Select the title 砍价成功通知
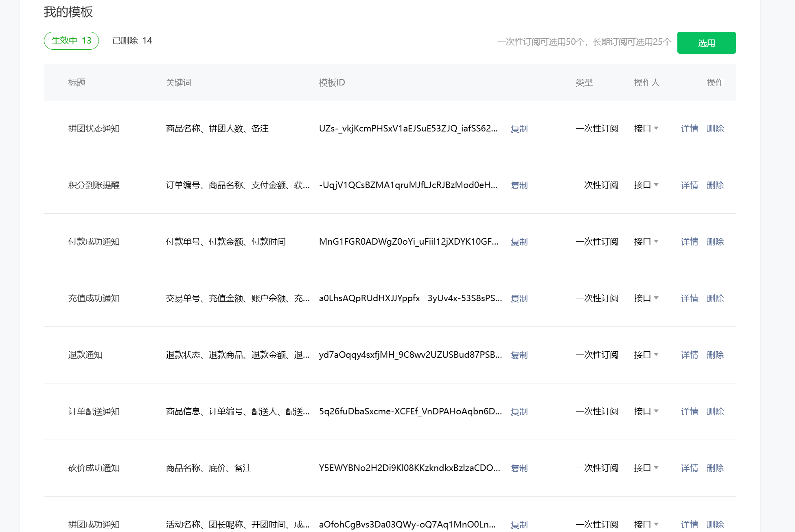The width and height of the screenshot is (795, 532). tap(94, 468)
